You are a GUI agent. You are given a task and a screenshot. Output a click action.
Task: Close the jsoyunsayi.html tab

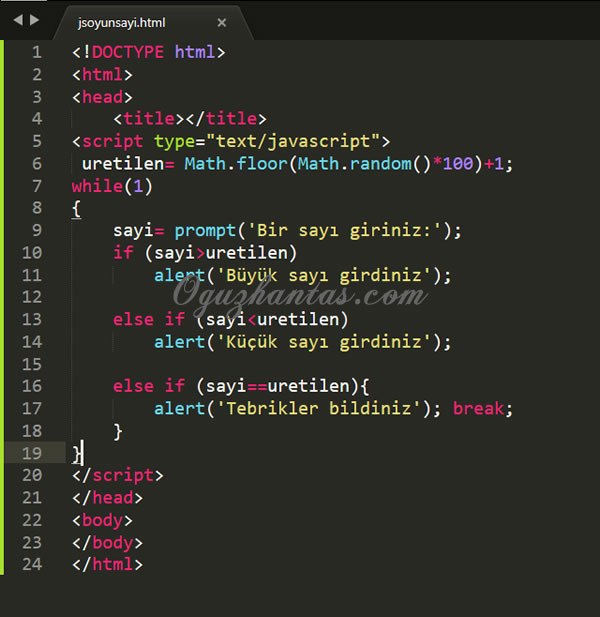click(222, 23)
